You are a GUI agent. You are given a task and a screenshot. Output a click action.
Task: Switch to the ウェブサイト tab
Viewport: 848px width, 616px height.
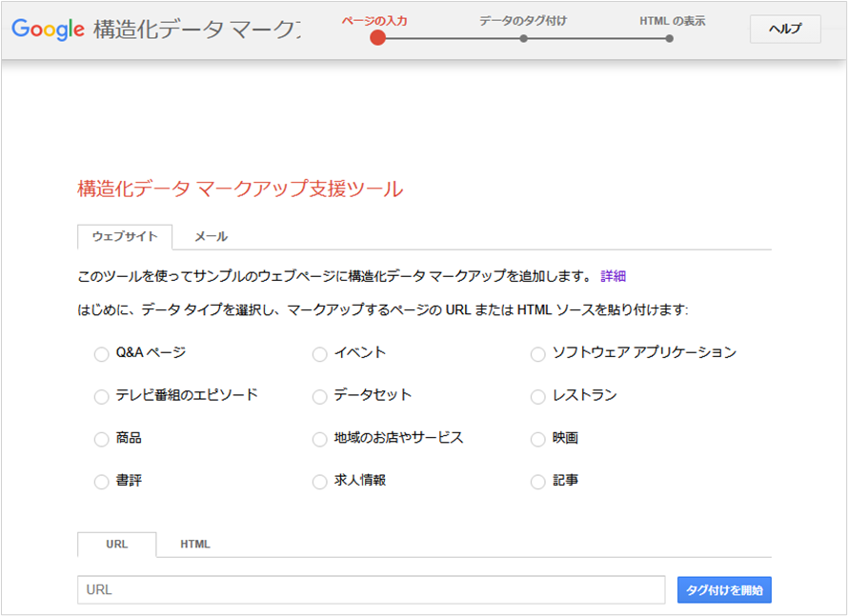click(x=125, y=237)
